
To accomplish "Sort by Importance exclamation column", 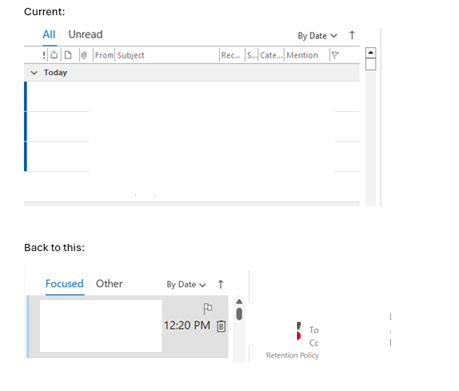I will click(x=44, y=55).
